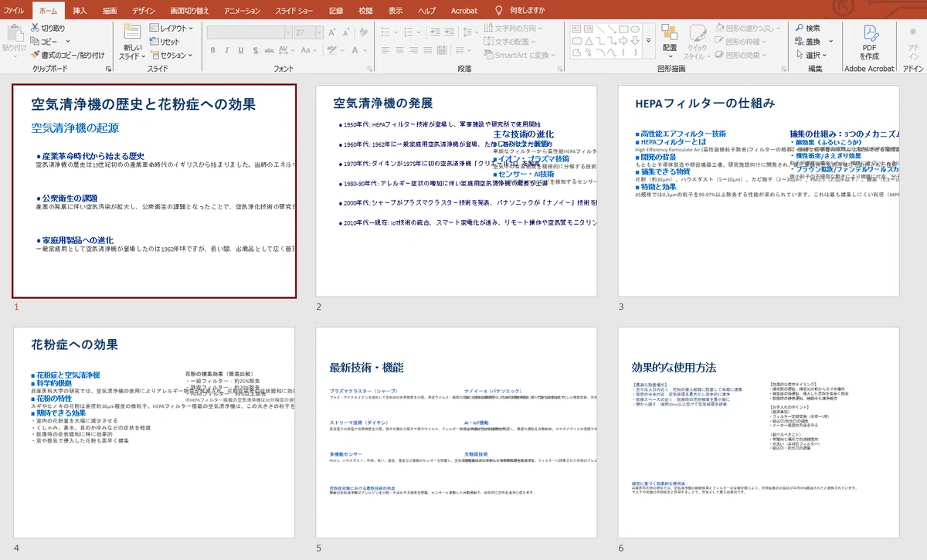This screenshot has height=560, width=927.
Task: Click the Strikethrough (abc) icon
Action: tap(270, 50)
